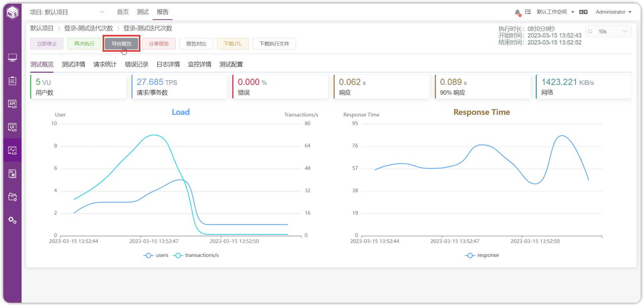Open the project settings folder sidebar icon

click(x=13, y=197)
